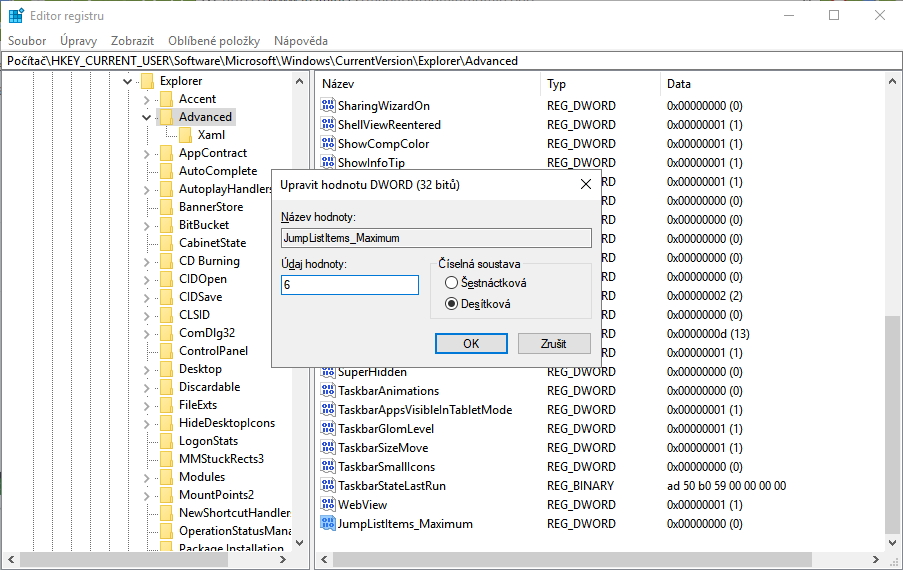Click the Explorer folder icon
Viewport: 903px width, 570px height.
point(147,81)
